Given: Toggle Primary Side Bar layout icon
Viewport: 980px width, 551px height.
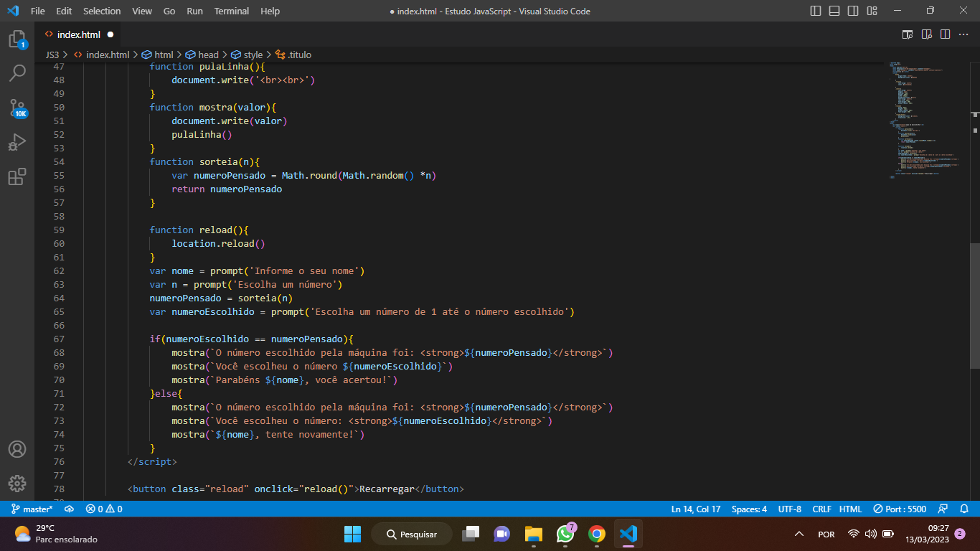Looking at the screenshot, I should point(816,11).
